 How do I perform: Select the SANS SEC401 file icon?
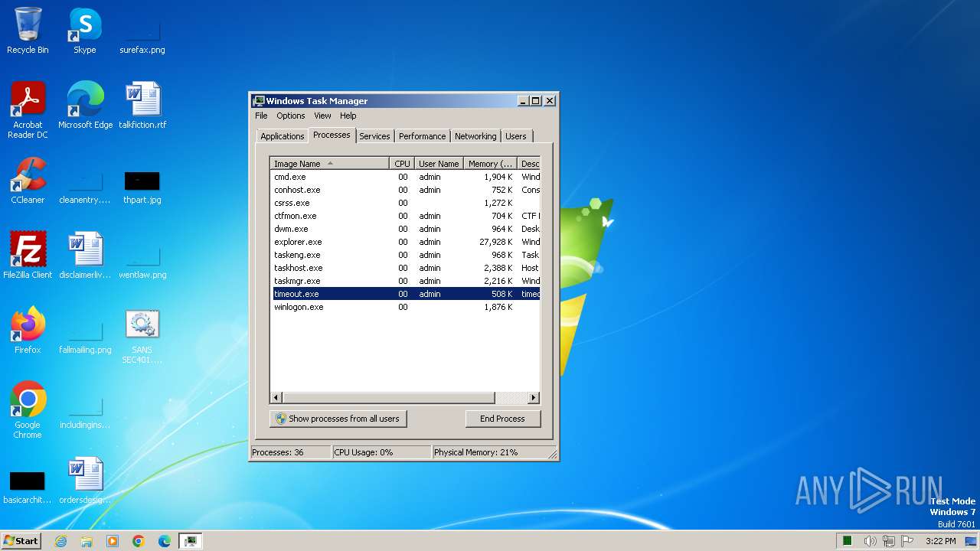[x=142, y=337]
